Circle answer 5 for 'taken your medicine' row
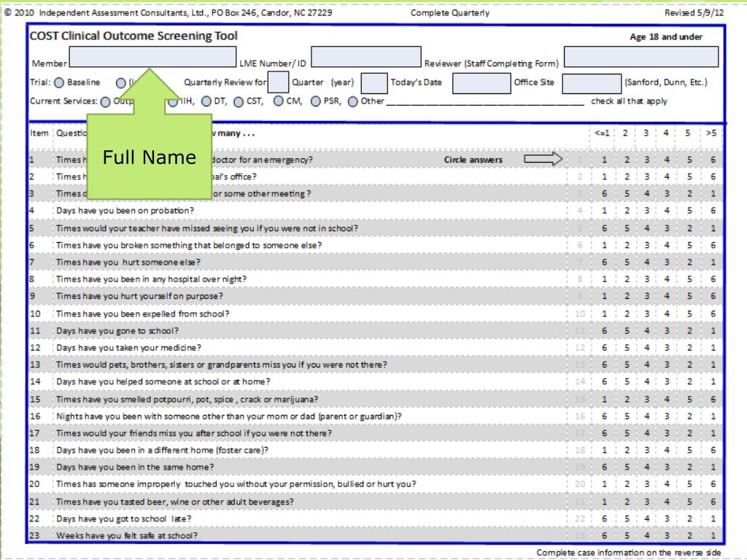 point(627,348)
